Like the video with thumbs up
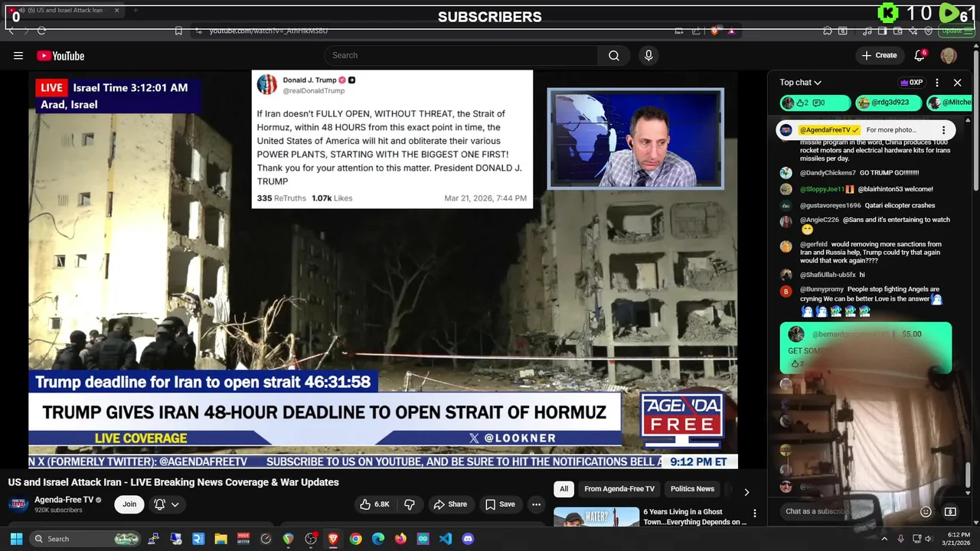 pos(374,504)
